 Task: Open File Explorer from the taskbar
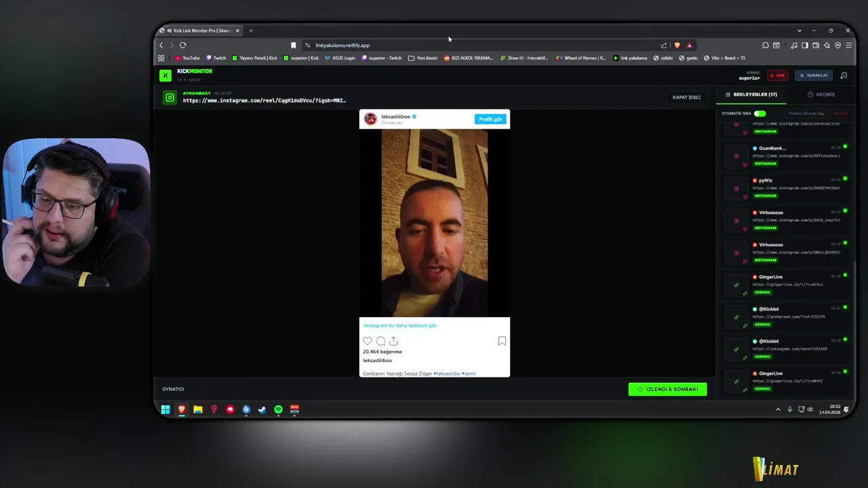coord(198,409)
